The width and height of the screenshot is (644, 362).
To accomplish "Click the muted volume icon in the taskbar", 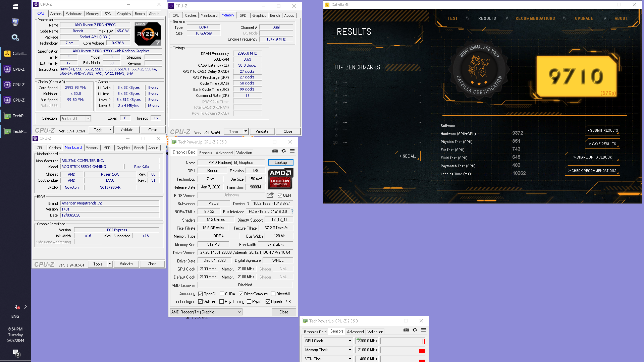I will pos(17,307).
